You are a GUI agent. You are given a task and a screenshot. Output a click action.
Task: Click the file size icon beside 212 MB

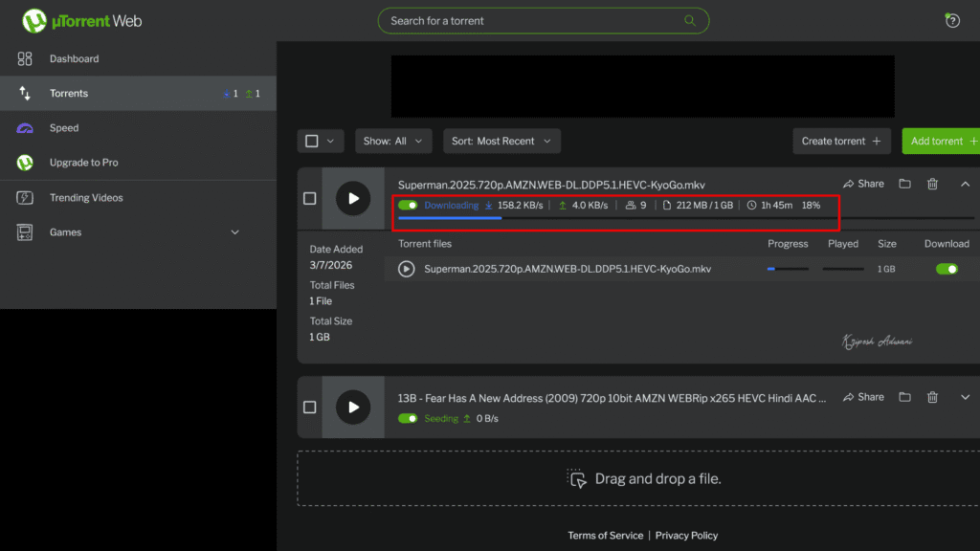point(667,205)
